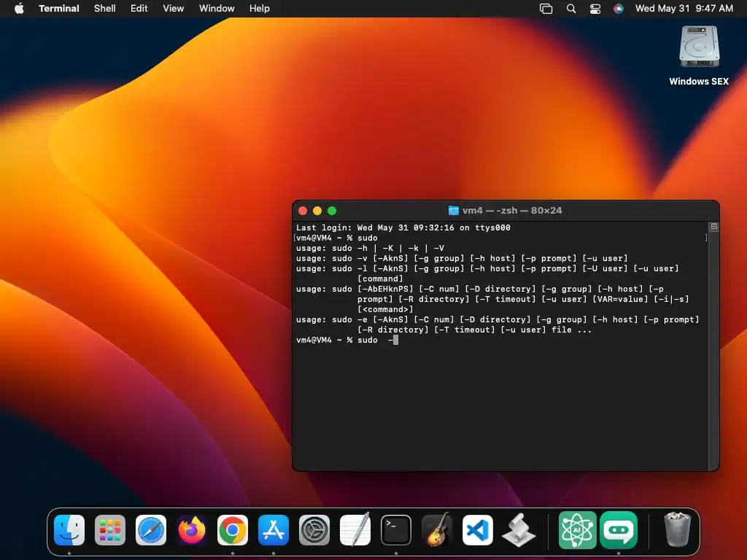Click the '[<command>]' text in Terminal
The image size is (747, 560).
(x=385, y=309)
